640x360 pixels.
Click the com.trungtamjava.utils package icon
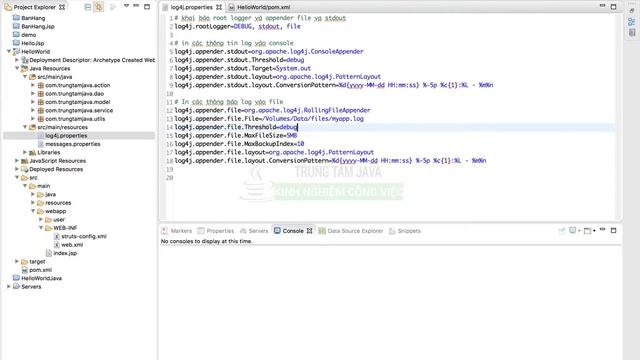coord(40,119)
